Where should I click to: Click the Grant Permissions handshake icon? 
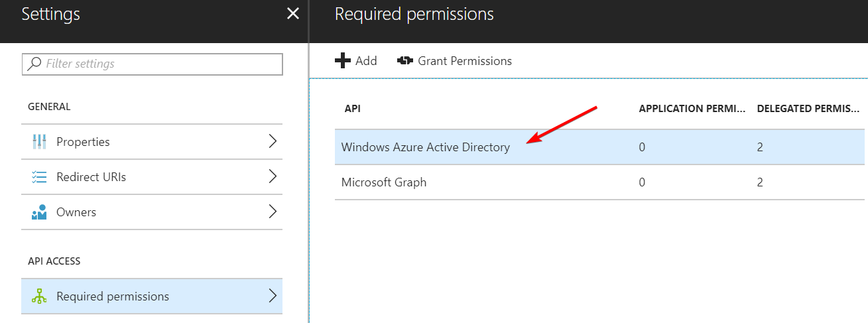(404, 61)
